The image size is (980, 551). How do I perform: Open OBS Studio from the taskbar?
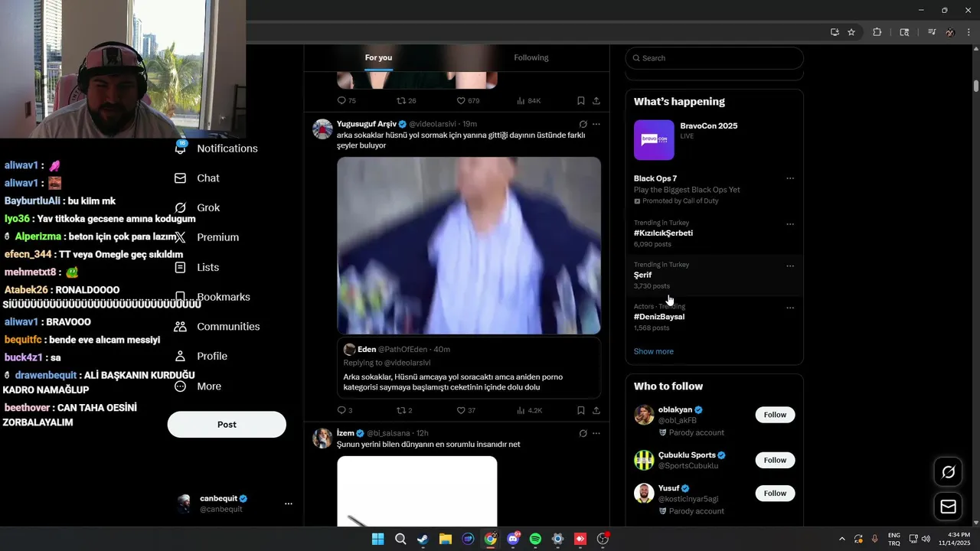tap(603, 539)
